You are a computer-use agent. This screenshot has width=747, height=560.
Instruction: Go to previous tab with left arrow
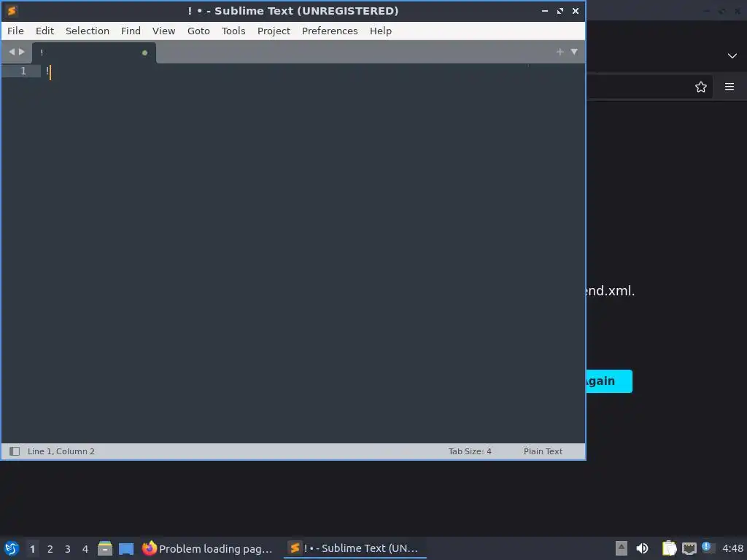12,52
